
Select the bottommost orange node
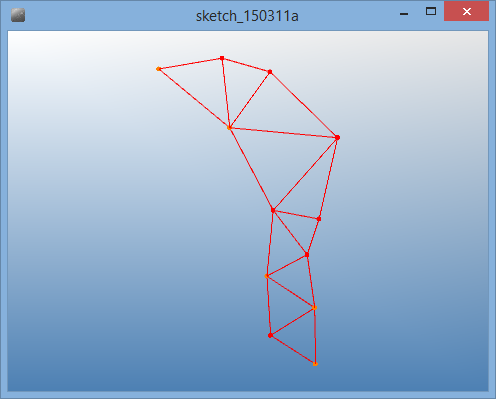[315, 364]
